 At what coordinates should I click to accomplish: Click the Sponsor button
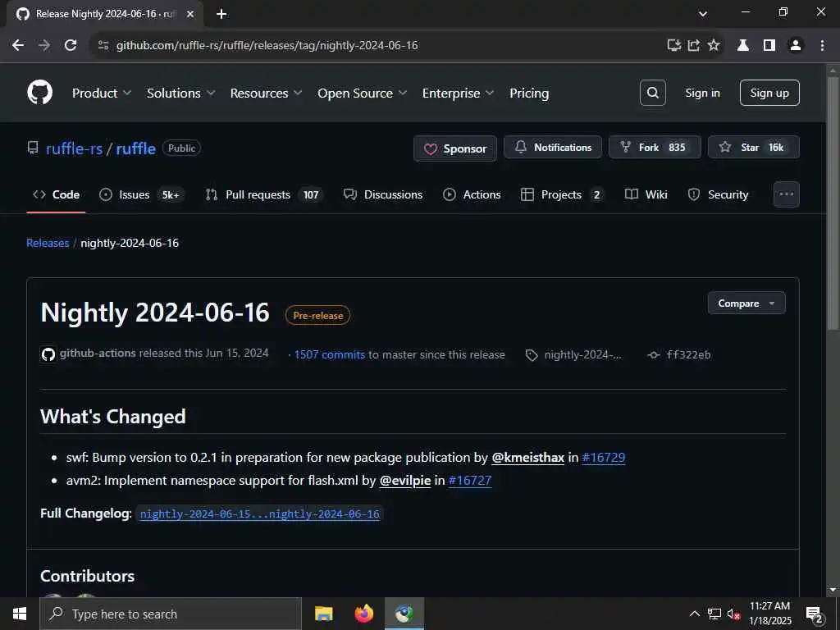[455, 148]
